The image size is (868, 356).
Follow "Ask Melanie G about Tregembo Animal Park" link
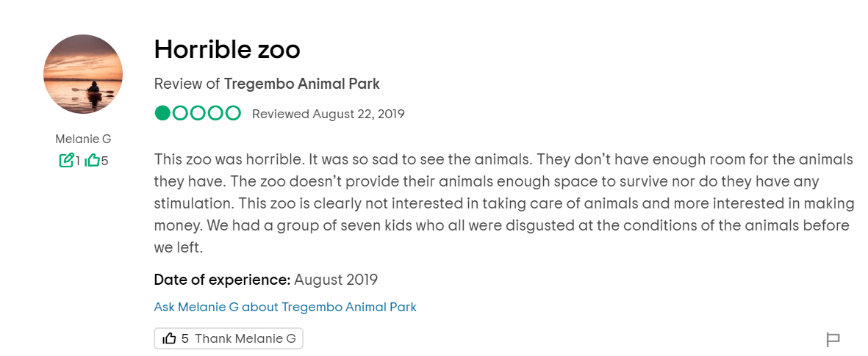tap(285, 307)
